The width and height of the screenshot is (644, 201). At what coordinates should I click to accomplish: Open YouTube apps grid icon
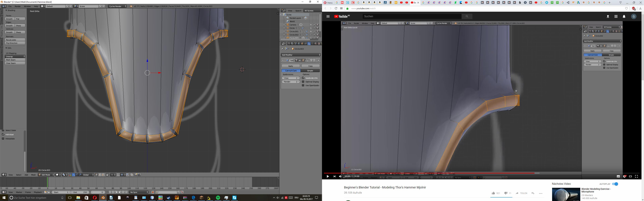click(616, 16)
